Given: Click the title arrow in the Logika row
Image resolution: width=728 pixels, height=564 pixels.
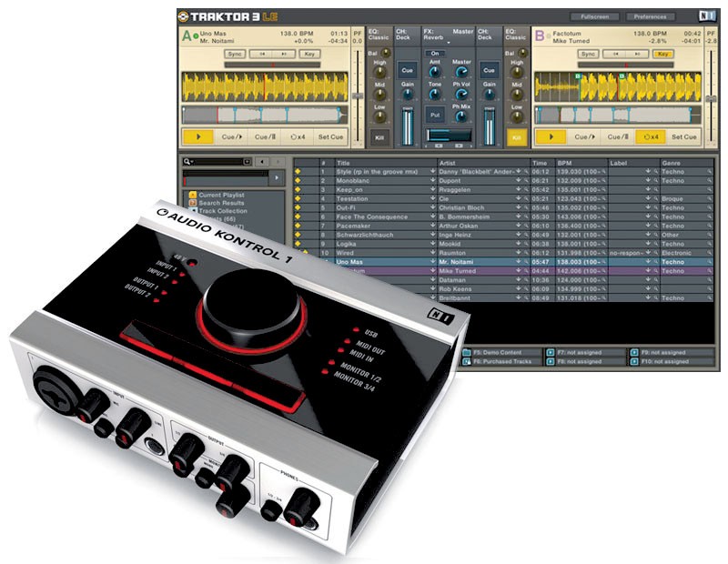Looking at the screenshot, I should click(433, 244).
